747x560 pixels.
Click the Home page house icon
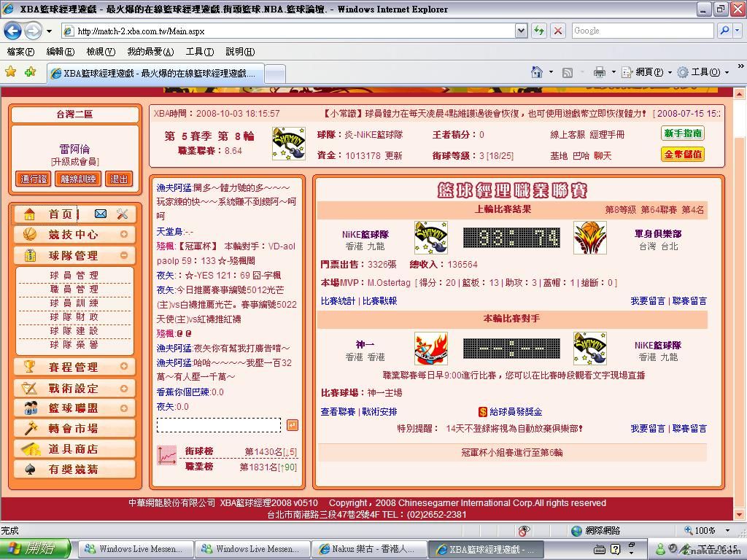[x=537, y=72]
